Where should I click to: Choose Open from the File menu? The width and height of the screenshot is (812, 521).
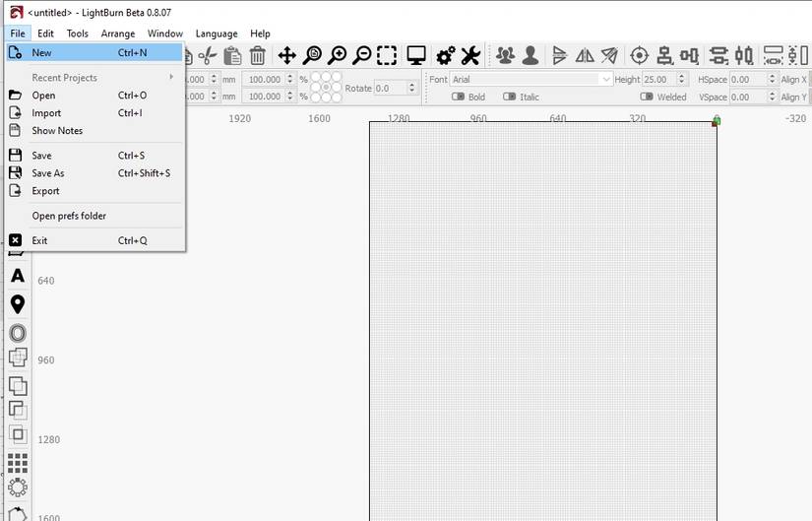[94, 96]
